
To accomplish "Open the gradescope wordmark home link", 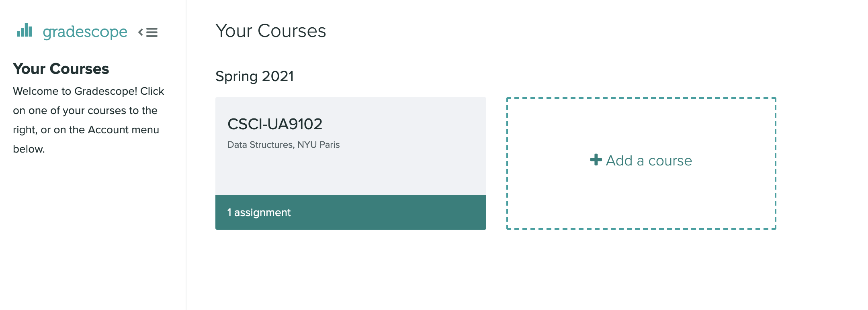I will coord(85,32).
